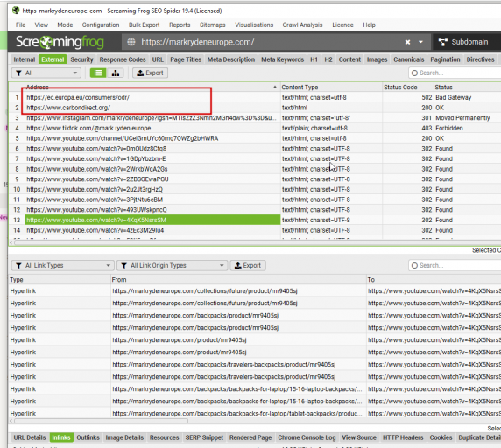This screenshot has height=448, width=501.
Task: Switch to tree view icon
Action: 116,73
